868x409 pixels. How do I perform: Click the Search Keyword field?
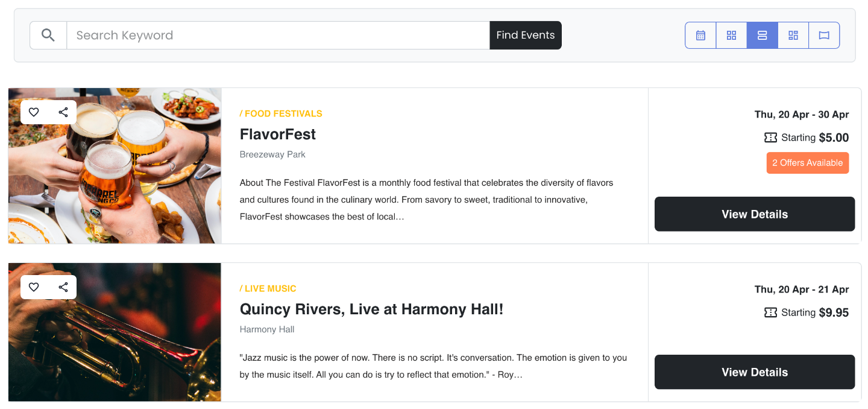[277, 35]
